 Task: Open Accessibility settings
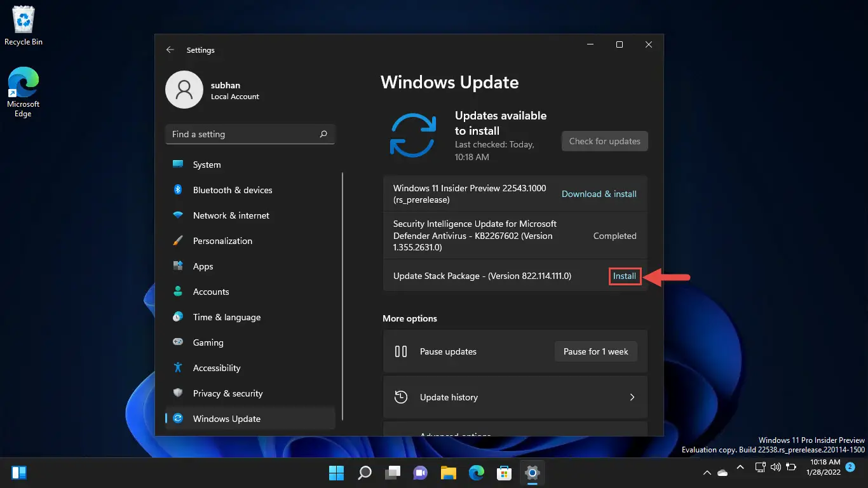coord(250,368)
